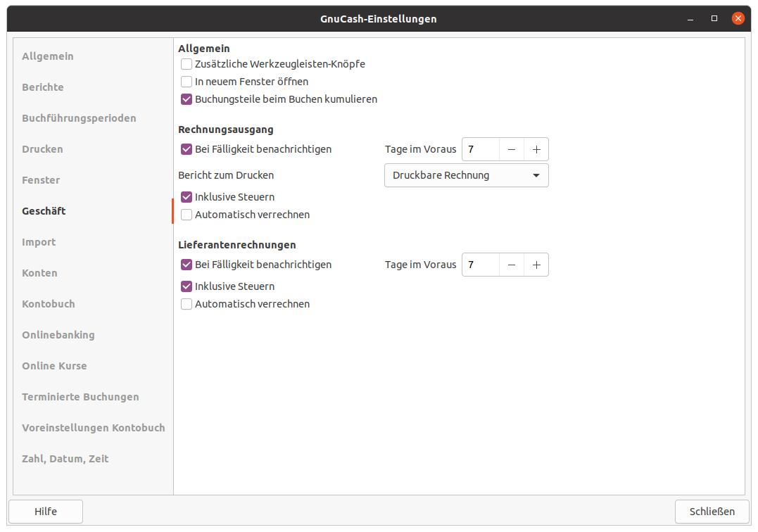Go to the Onlinebanking settings
The height and width of the screenshot is (532, 758).
[58, 335]
